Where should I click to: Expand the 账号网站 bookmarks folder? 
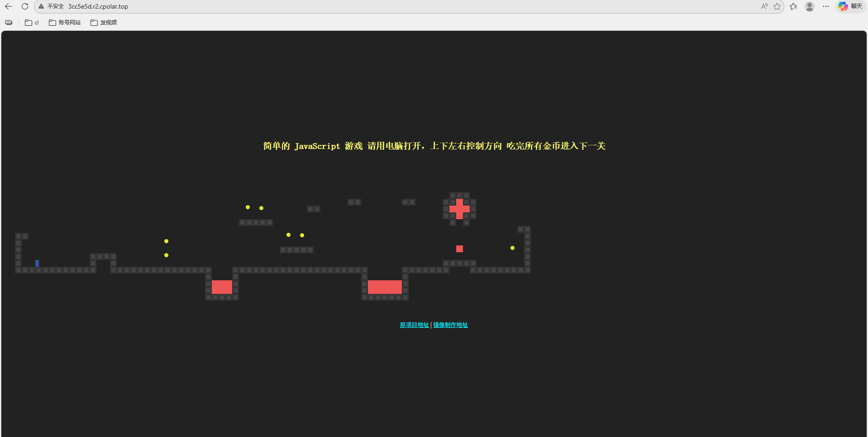[x=65, y=23]
